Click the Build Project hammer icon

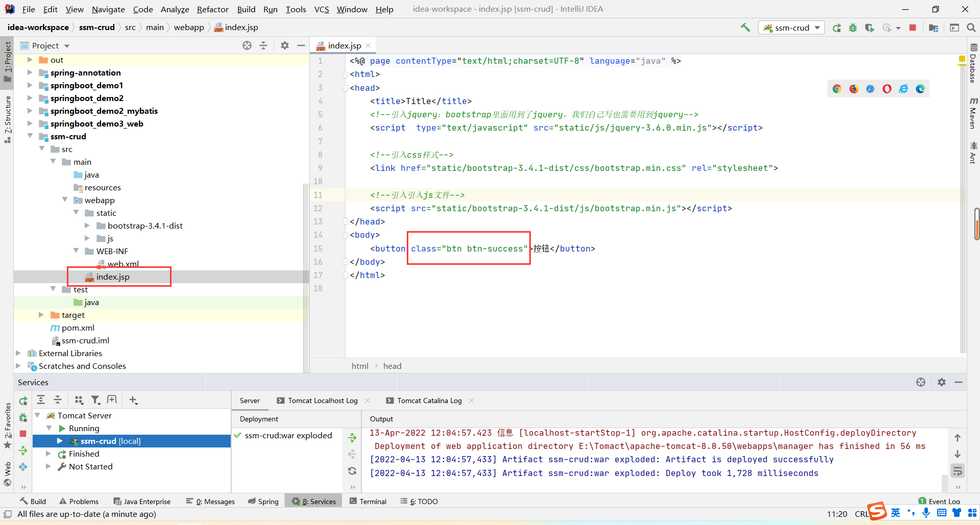coord(745,28)
